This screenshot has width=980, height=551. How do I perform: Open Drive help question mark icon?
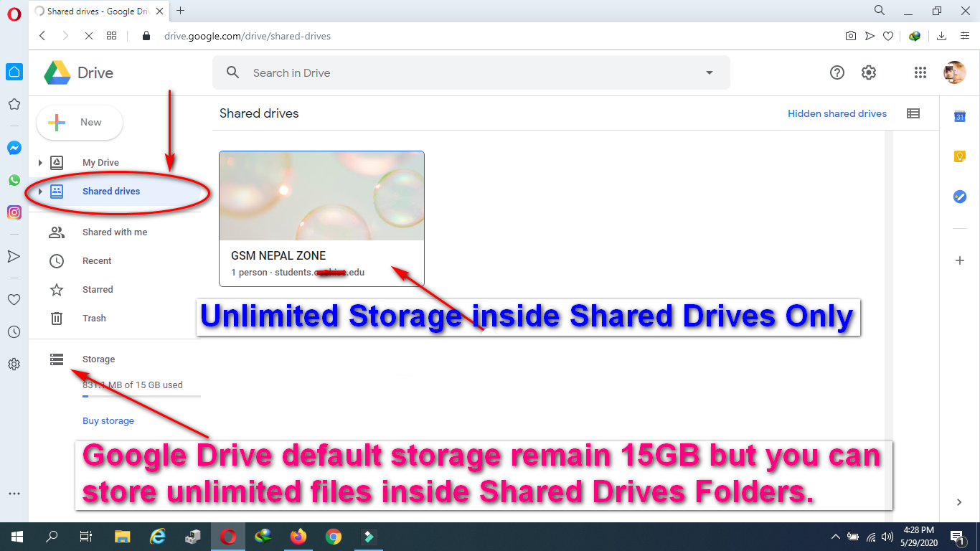[837, 72]
